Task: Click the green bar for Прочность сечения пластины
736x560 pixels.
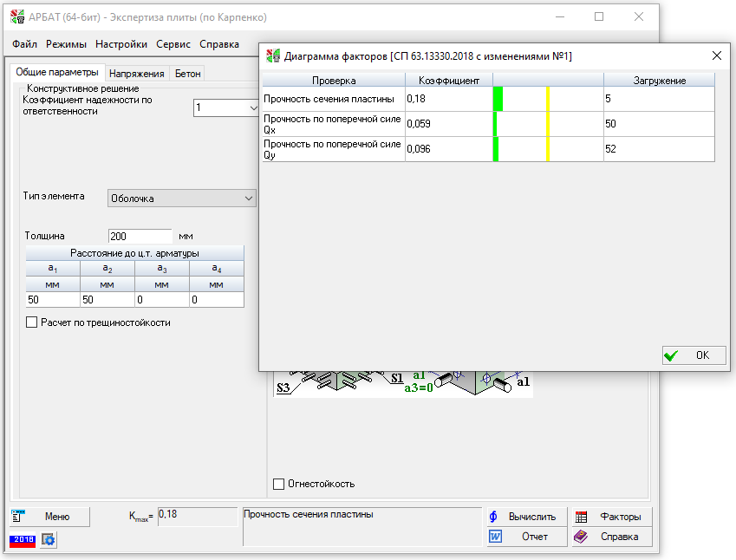Action: point(498,99)
